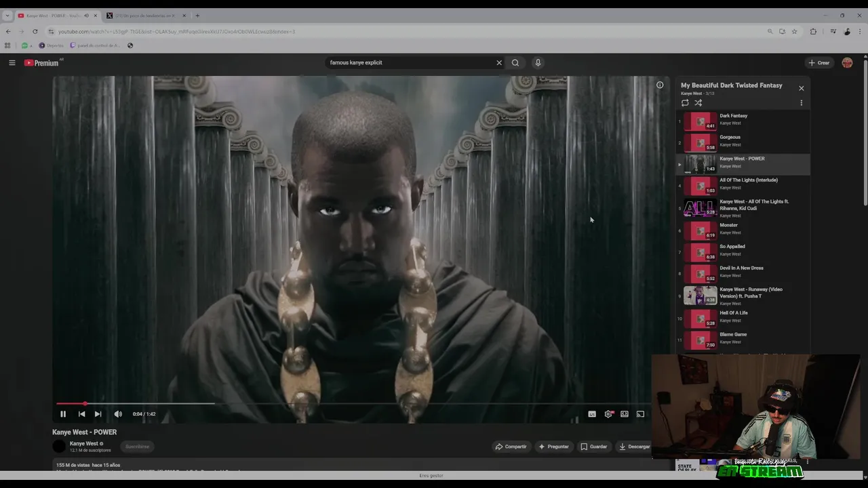
Task: Open Chrome three-dot menu
Action: (860, 31)
